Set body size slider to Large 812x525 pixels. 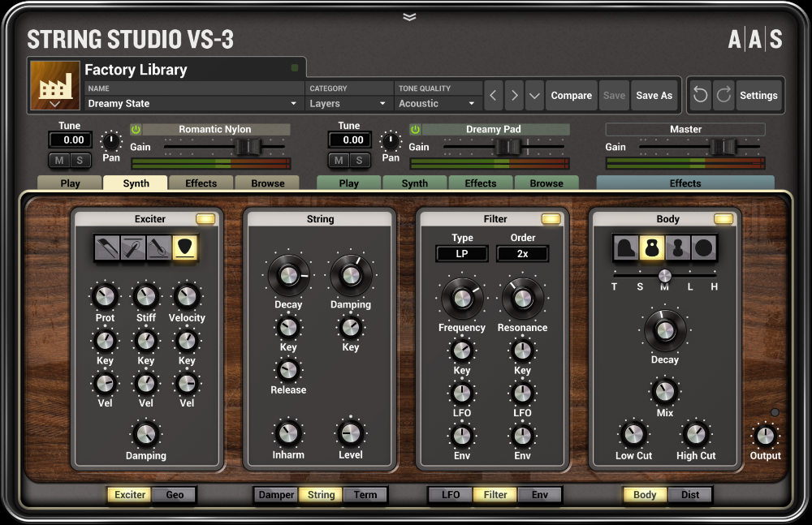tap(689, 276)
